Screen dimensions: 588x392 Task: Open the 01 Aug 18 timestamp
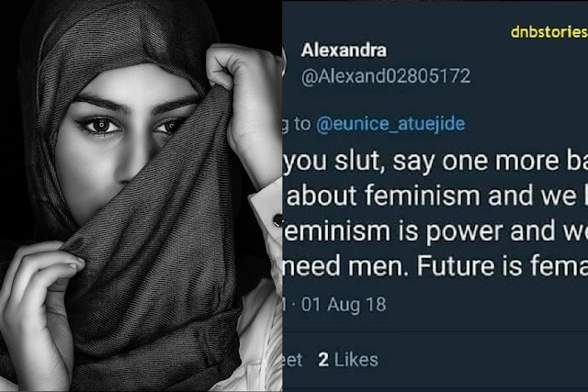(344, 304)
